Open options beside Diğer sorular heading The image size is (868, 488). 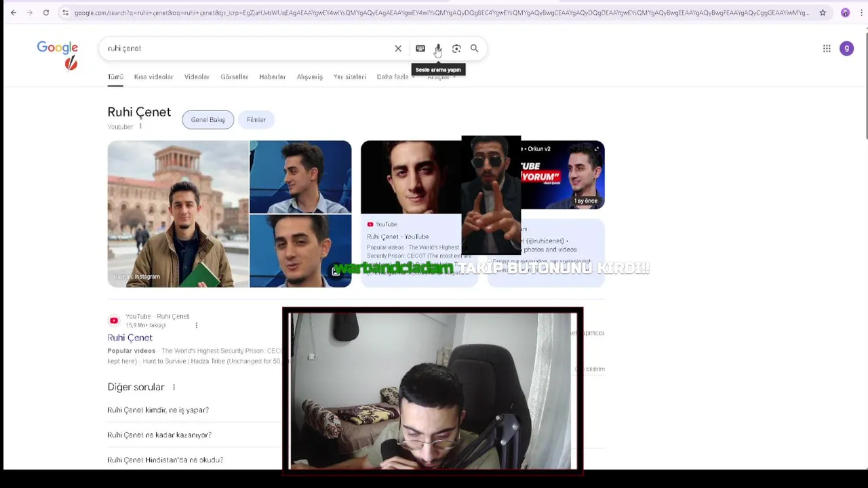tap(174, 387)
